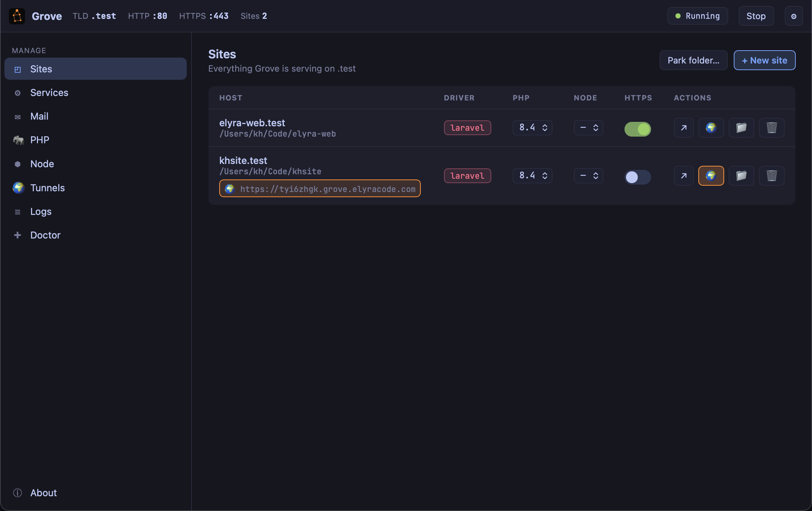Click host name khsite.test
This screenshot has height=511, width=812.
point(243,160)
